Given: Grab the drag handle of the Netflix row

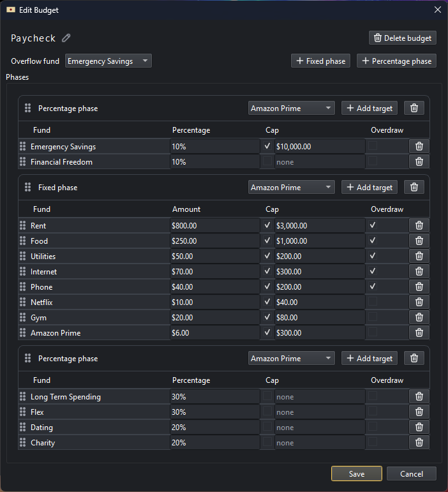Looking at the screenshot, I should 22,302.
